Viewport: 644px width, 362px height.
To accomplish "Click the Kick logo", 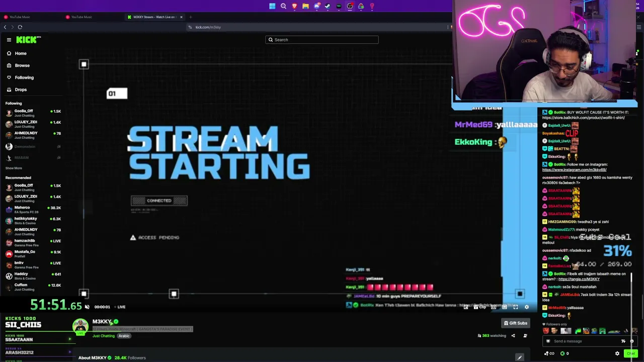I will click(x=28, y=40).
